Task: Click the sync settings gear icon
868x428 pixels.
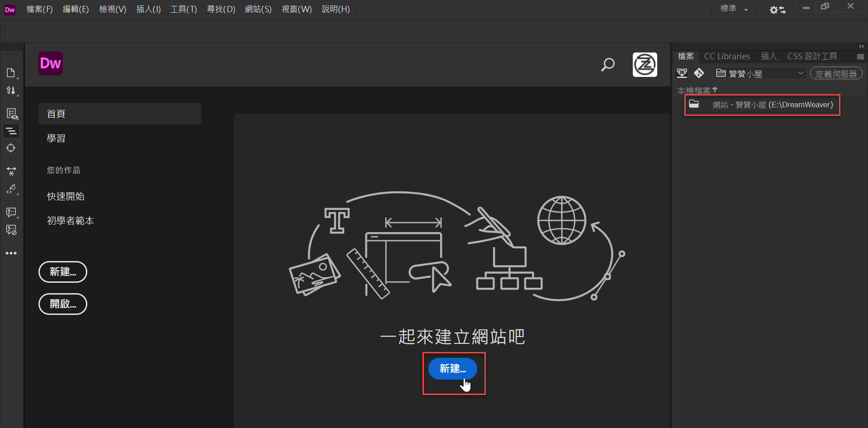Action: click(x=777, y=9)
